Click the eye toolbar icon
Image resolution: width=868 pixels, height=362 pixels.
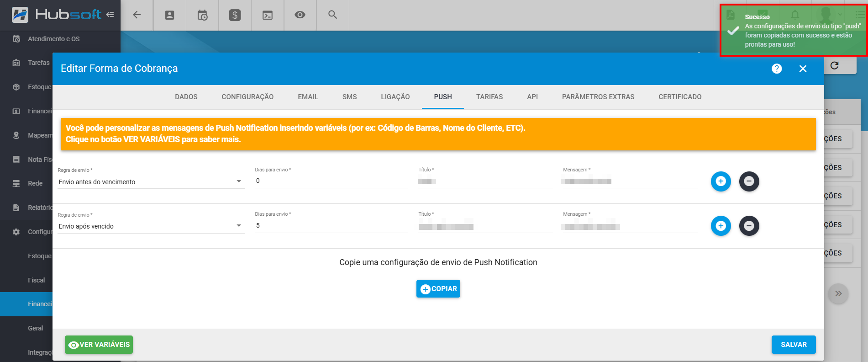click(300, 15)
